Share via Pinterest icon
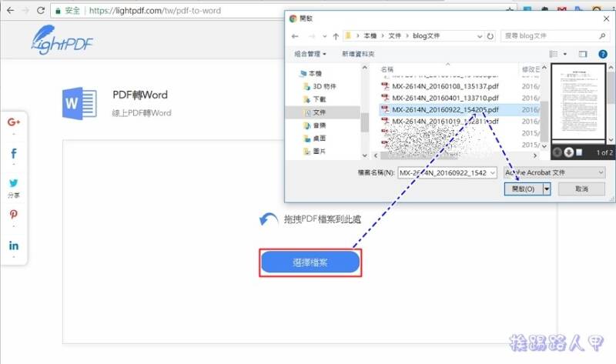 [14, 215]
